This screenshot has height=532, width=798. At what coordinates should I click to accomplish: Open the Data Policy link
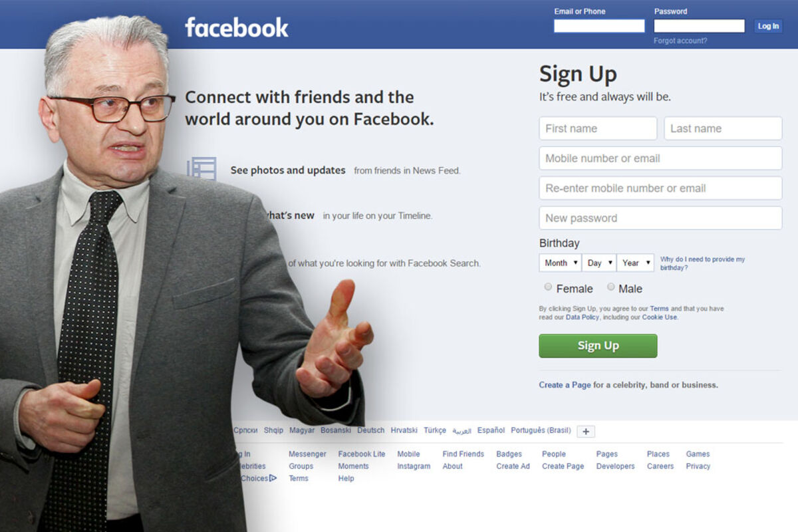click(x=583, y=317)
